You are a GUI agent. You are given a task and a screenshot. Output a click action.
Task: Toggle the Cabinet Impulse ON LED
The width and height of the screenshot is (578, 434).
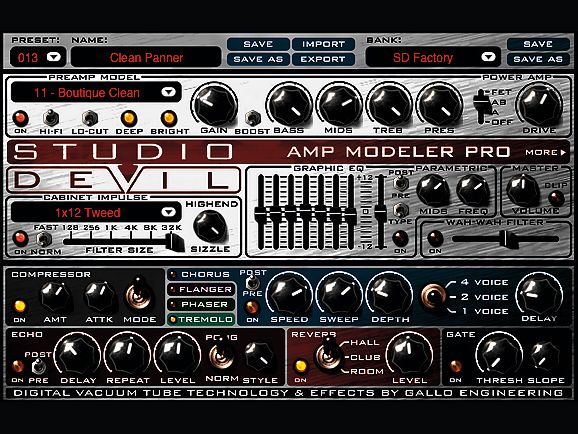pyautogui.click(x=21, y=238)
